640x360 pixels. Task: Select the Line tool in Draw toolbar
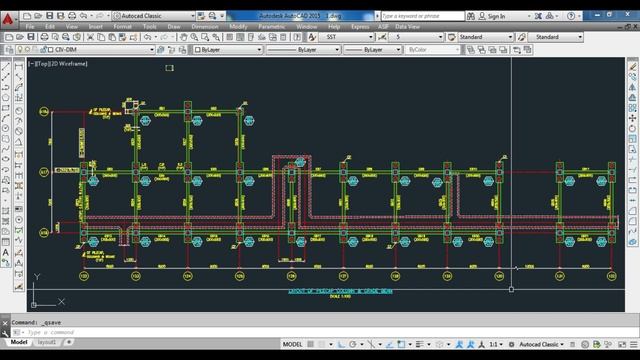6,67
